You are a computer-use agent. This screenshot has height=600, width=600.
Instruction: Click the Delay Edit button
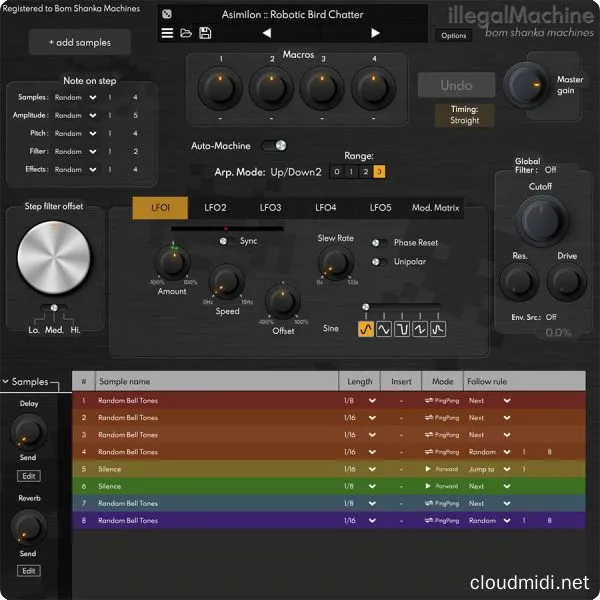pos(29,476)
